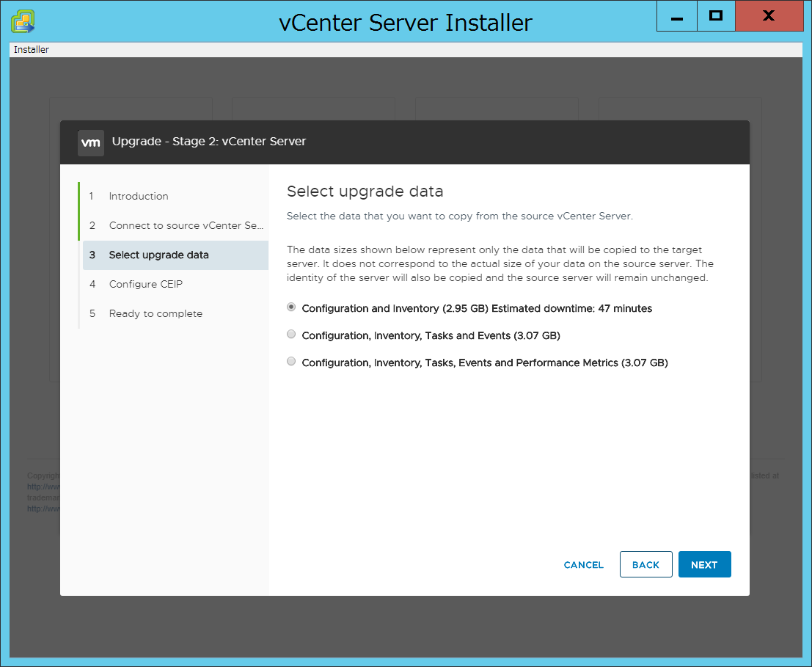
Task: Click the NEXT button
Action: coord(704,564)
